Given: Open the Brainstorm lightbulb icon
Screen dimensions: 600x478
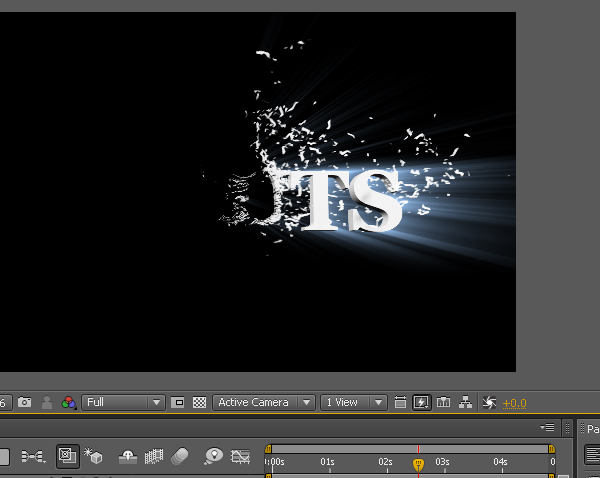Looking at the screenshot, I should coord(214,456).
